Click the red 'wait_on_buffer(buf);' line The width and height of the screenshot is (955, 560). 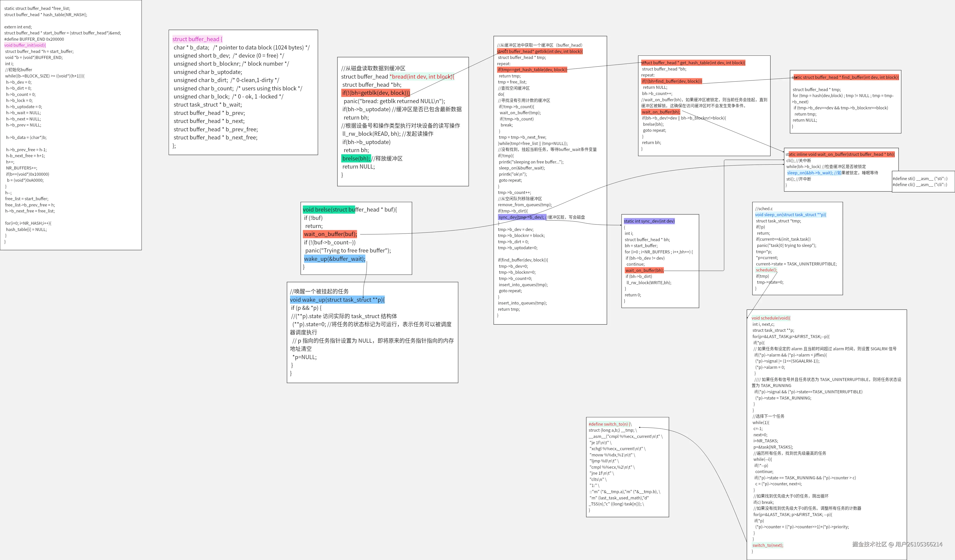coord(330,234)
